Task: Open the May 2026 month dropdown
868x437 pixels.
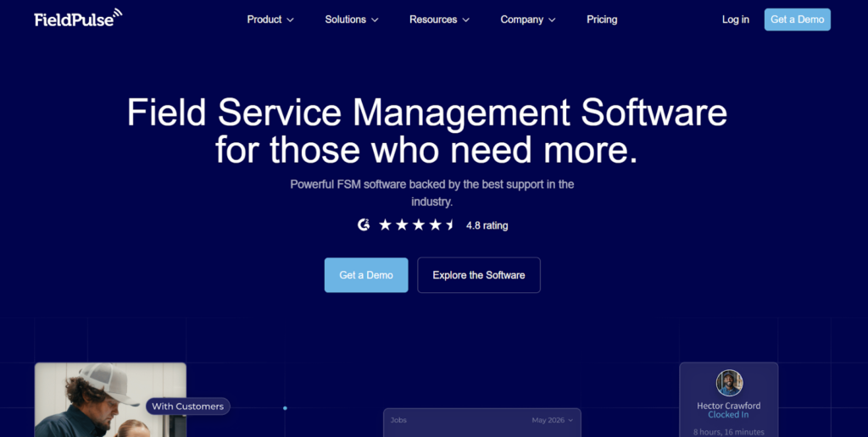Action: pyautogui.click(x=553, y=420)
